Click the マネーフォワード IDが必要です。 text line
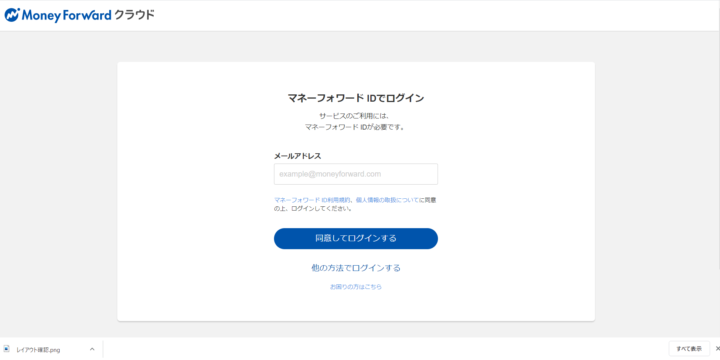This screenshot has width=720, height=360. 356,127
